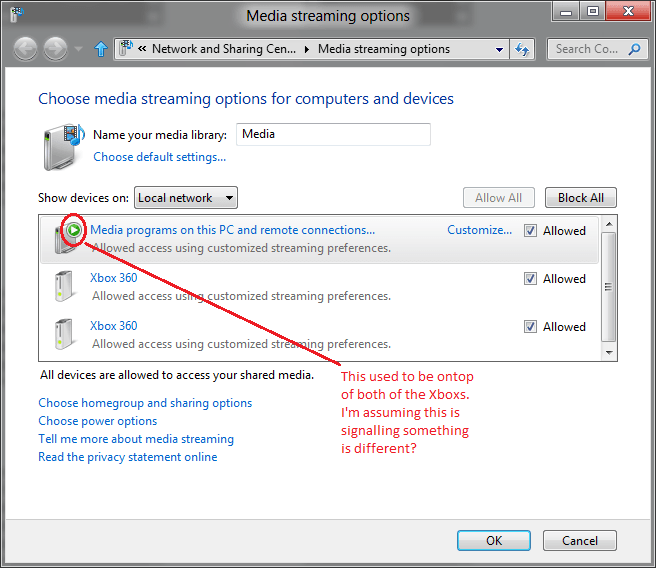
Task: Toggle Allowed checkbox for first Xbox 360
Action: point(531,279)
